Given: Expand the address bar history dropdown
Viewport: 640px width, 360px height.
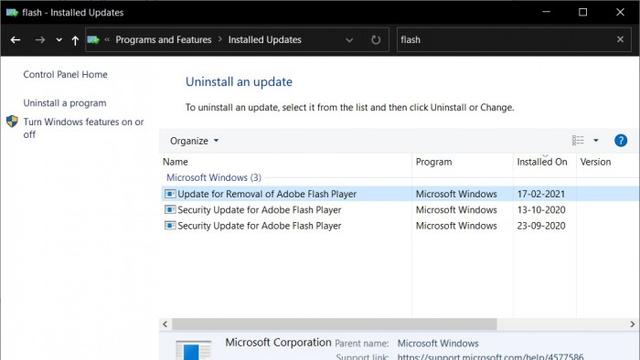Looking at the screenshot, I should tap(349, 40).
